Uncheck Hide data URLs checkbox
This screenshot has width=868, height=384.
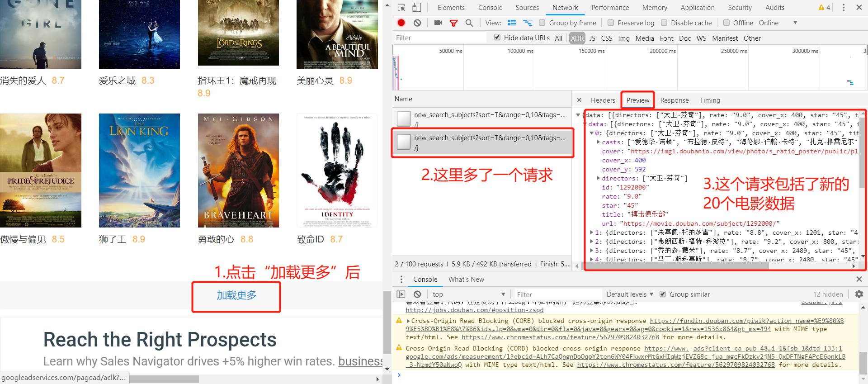click(x=497, y=38)
